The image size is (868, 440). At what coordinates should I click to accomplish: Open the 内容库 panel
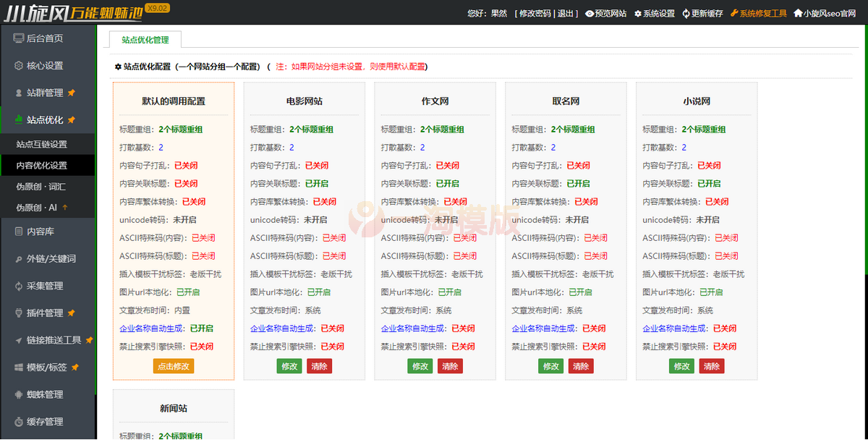[x=48, y=230]
